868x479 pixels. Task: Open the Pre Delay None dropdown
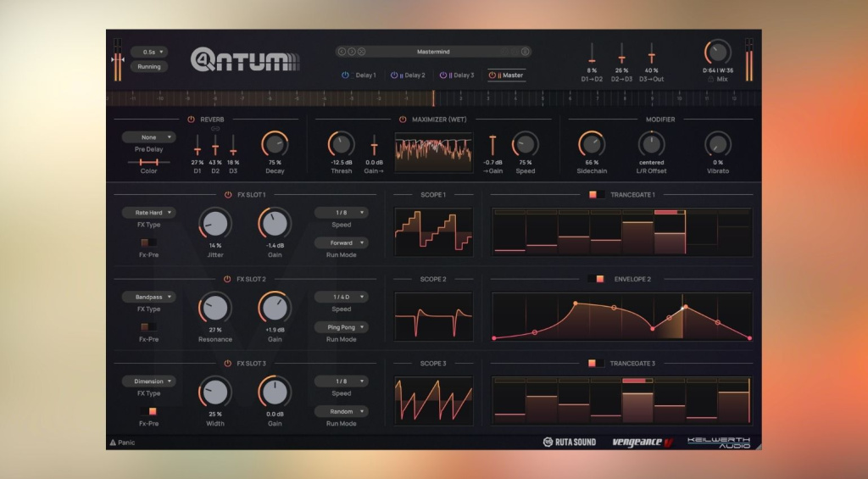point(149,137)
